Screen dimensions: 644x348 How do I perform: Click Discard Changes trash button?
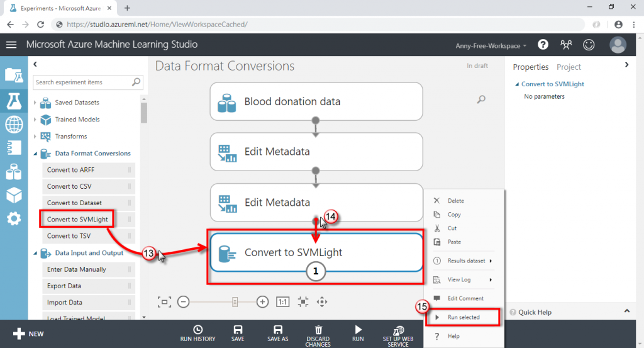(x=318, y=335)
